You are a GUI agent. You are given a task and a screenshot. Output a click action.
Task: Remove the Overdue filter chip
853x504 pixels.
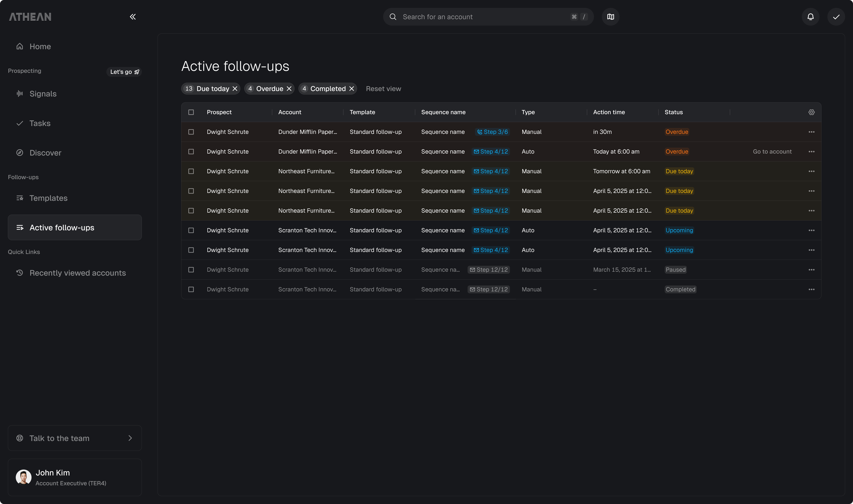tap(289, 89)
